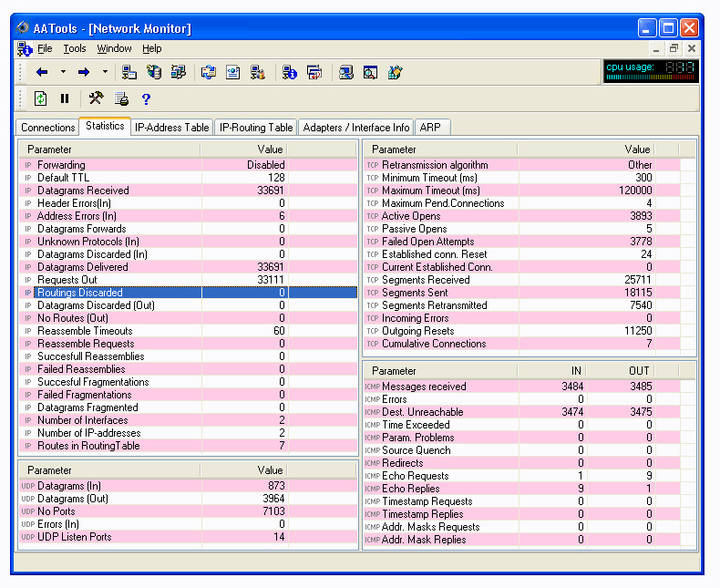This screenshot has height=588, width=720.
Task: Restore the inner Network Monitor child window
Action: pyautogui.click(x=674, y=48)
